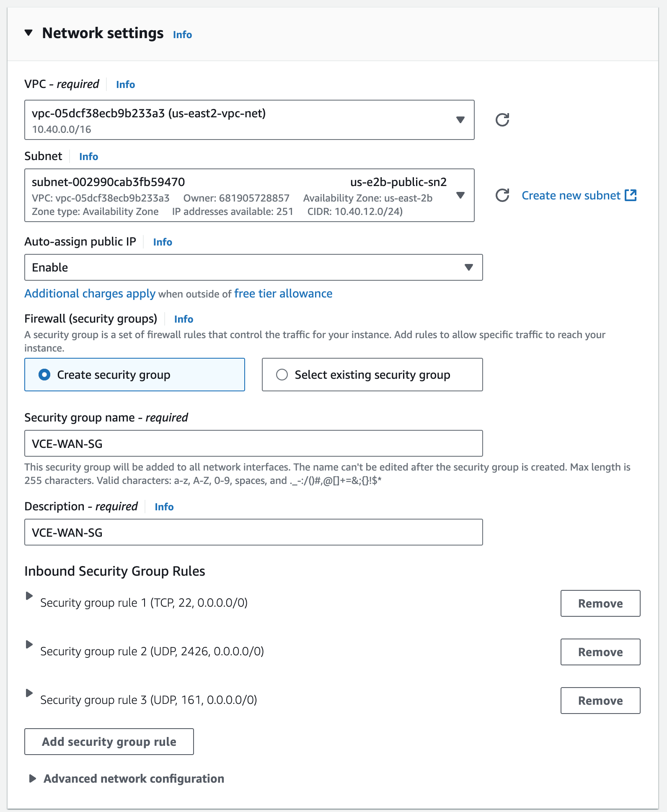The image size is (667, 812).
Task: Refresh the VPC list
Action: (x=502, y=120)
